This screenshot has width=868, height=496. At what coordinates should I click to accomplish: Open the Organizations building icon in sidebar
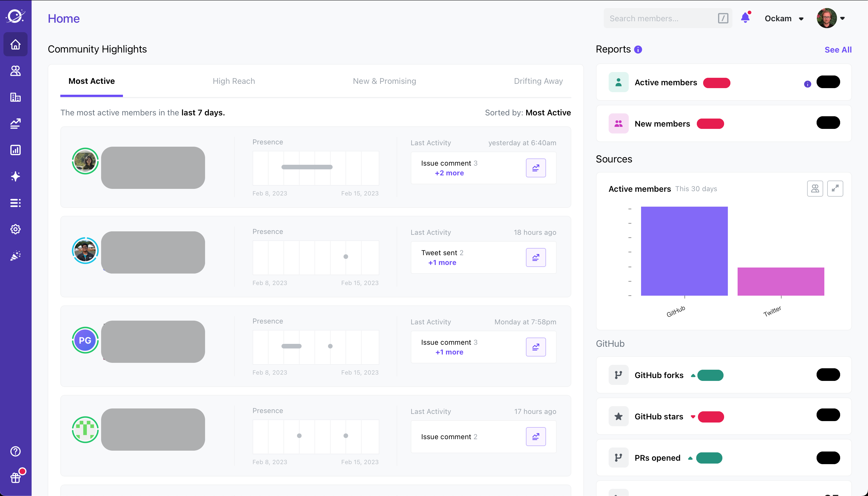tap(15, 97)
